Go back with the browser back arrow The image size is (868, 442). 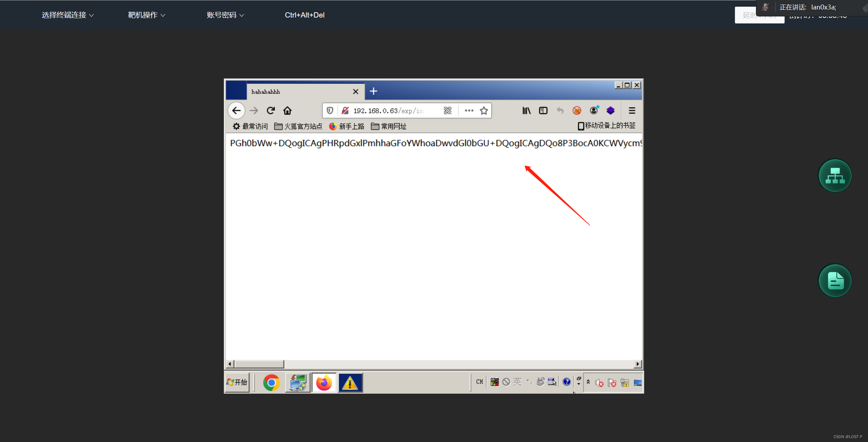tap(236, 111)
